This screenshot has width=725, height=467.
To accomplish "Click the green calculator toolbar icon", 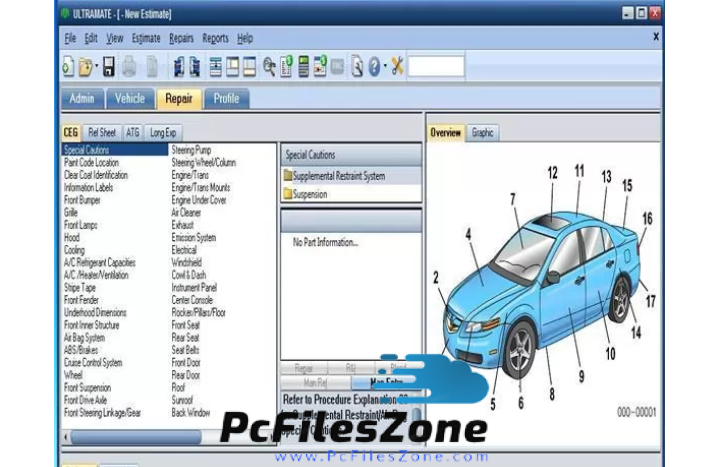I will 303,67.
